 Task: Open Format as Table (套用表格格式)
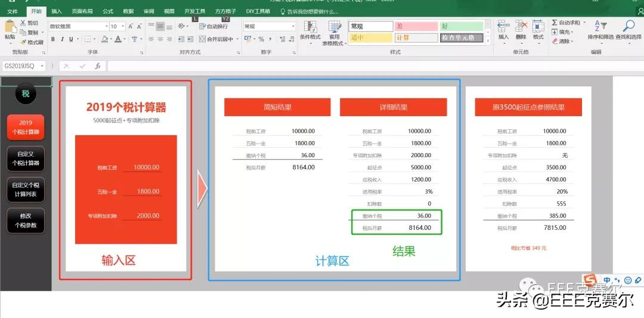[x=335, y=33]
